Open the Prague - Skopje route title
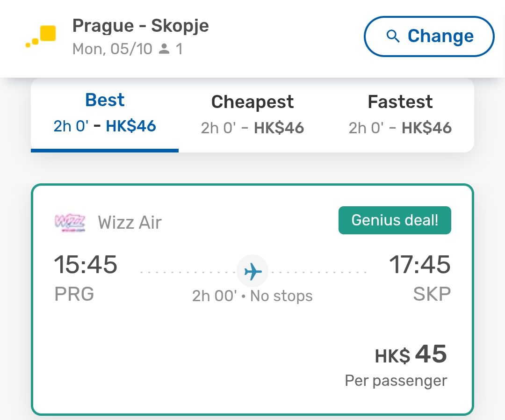The width and height of the screenshot is (505, 420). tap(140, 25)
